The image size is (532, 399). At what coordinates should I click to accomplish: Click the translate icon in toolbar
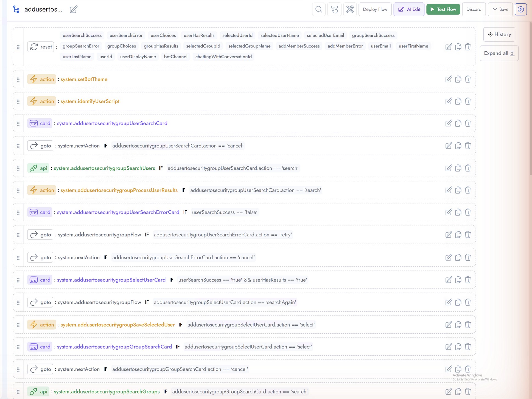[x=334, y=9]
